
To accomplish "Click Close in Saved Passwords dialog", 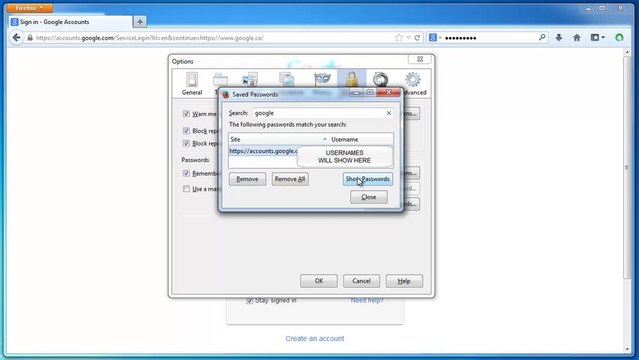I will 369,197.
